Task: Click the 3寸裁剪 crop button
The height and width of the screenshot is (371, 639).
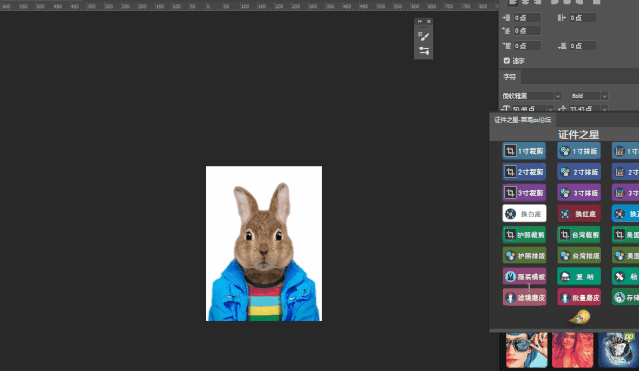Action: click(x=524, y=193)
